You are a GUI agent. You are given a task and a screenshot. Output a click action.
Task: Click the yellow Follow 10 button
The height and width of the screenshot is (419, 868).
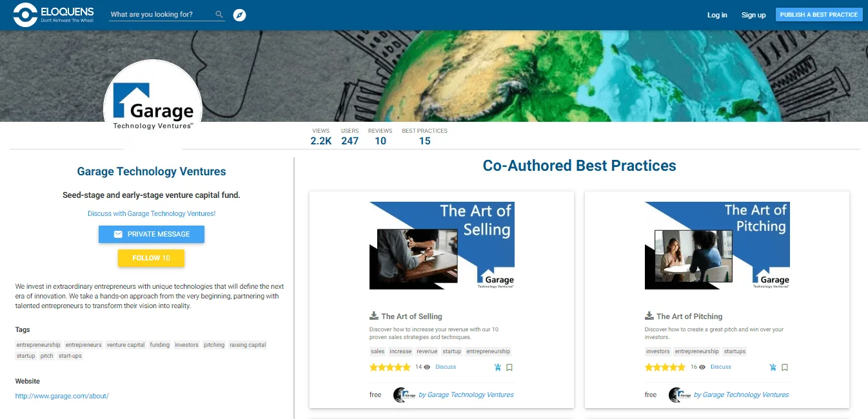tap(152, 258)
